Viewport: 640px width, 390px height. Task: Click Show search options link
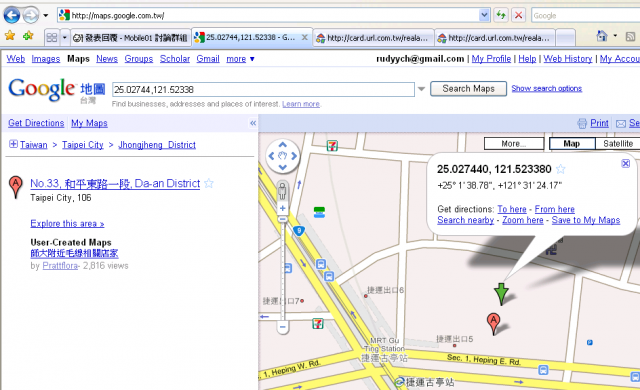(x=547, y=88)
